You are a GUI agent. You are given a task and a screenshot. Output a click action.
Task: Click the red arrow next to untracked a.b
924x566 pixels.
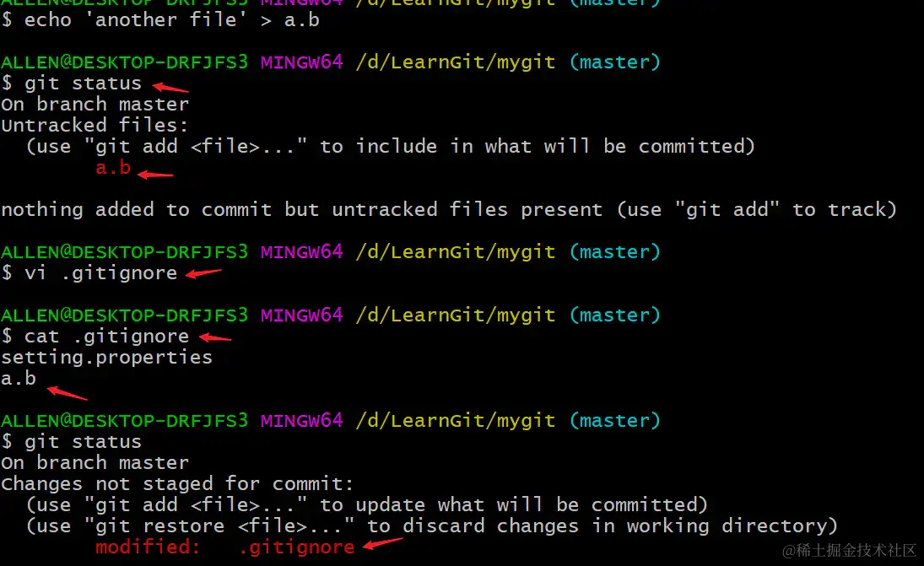(155, 175)
